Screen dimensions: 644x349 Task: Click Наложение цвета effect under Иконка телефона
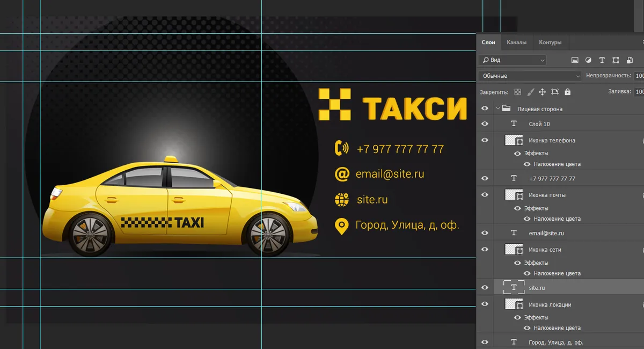[x=557, y=164]
